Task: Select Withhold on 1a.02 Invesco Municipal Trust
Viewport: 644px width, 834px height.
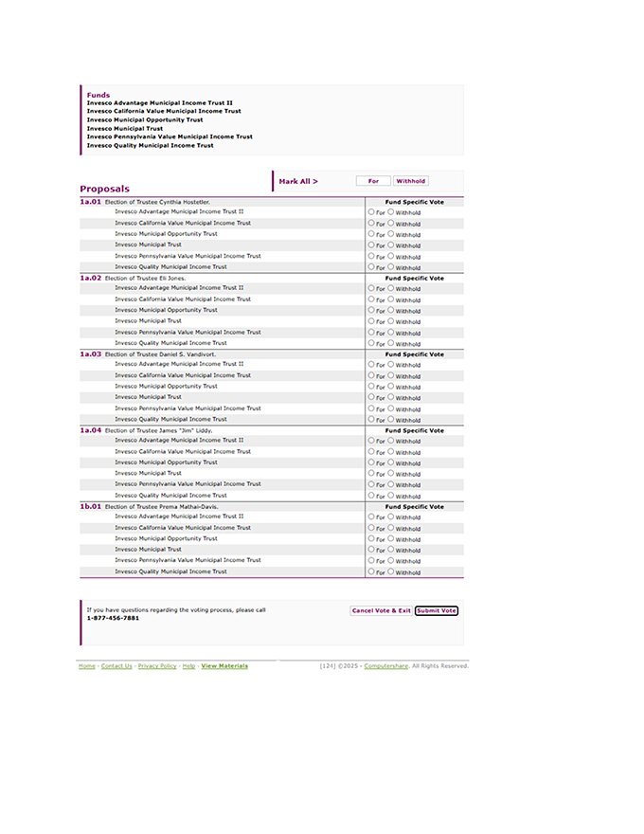Action: 390,320
